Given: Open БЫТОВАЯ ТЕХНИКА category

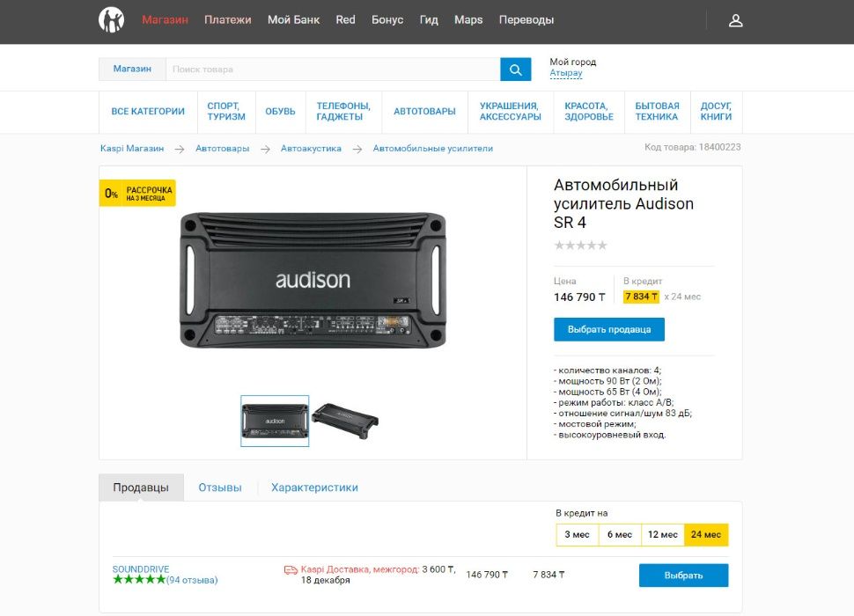Looking at the screenshot, I should [x=658, y=112].
